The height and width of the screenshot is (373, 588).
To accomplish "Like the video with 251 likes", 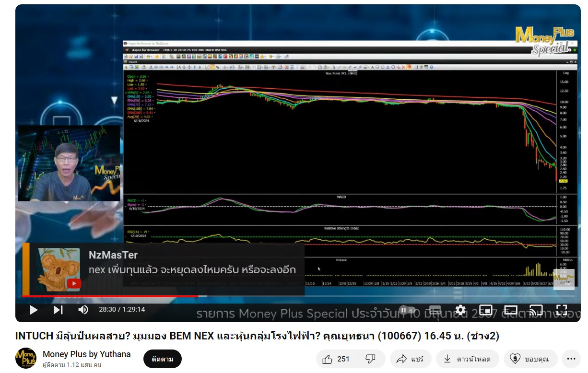I will (336, 359).
